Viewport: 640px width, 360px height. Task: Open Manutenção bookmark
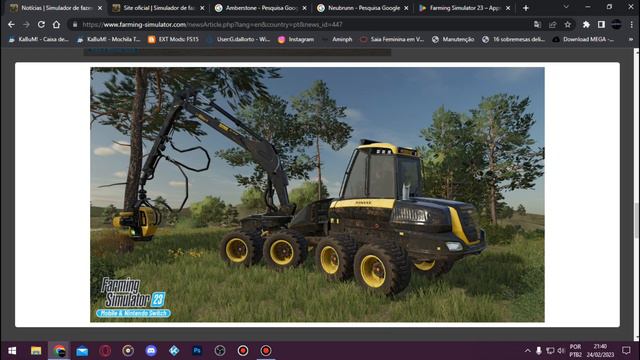point(453,39)
